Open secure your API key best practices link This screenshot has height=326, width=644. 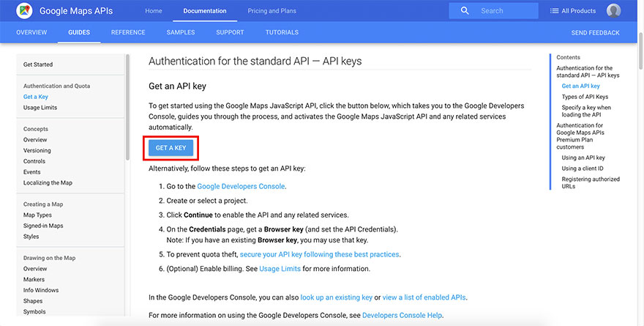click(320, 254)
